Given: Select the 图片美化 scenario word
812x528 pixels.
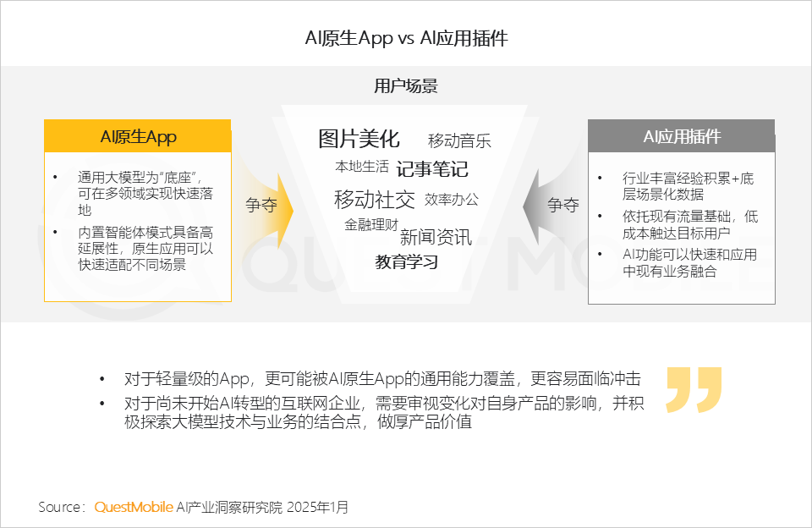Looking at the screenshot, I should click(x=359, y=139).
